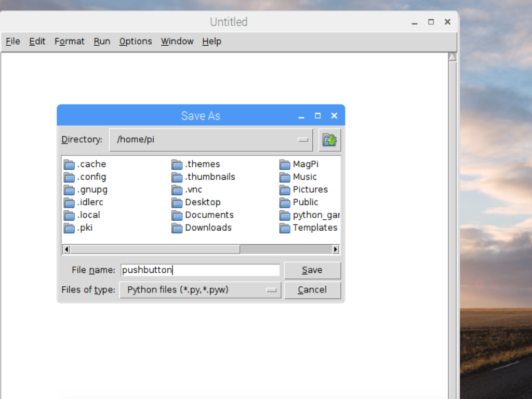
Task: Open the Edit menu
Action: (x=37, y=42)
